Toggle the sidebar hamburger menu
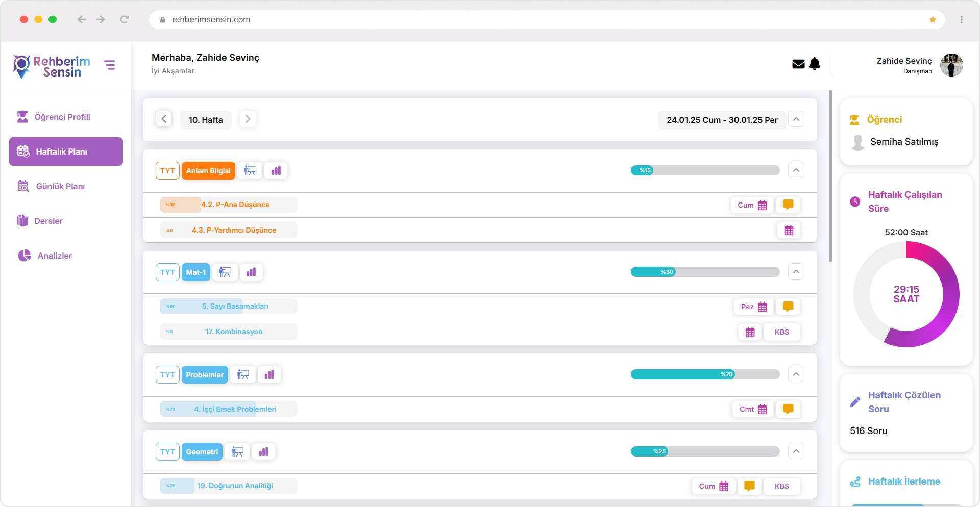Viewport: 980px width, 507px height. (109, 65)
